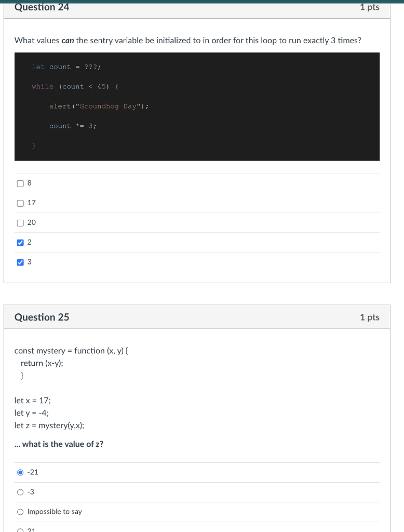Uncheck the selected "3" checkbox
This screenshot has width=404, height=532.
coord(20,262)
